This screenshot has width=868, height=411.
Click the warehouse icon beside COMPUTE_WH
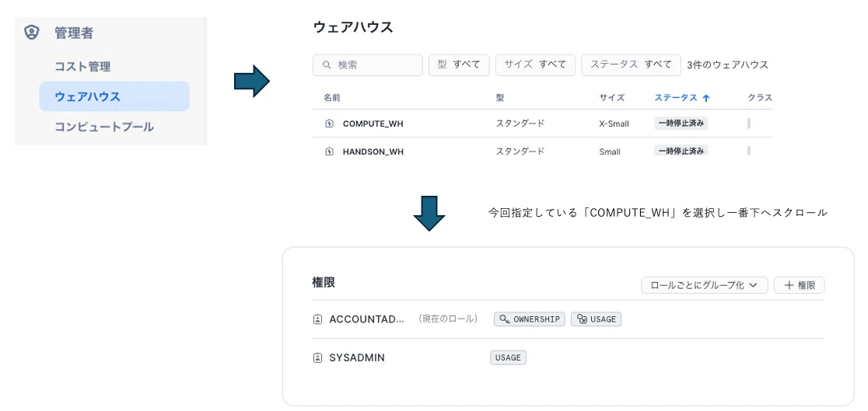coord(329,124)
